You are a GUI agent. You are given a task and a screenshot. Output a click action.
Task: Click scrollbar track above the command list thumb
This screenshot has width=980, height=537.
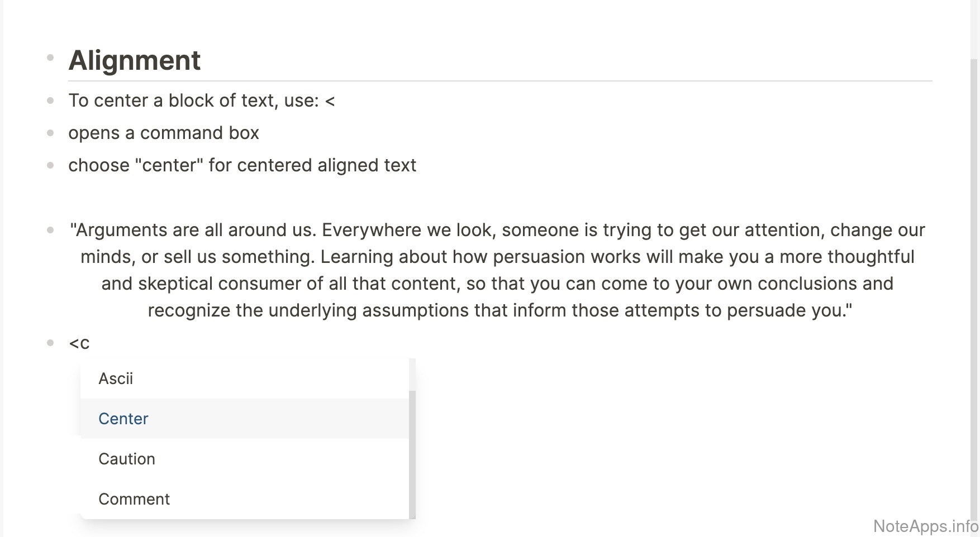[412, 374]
